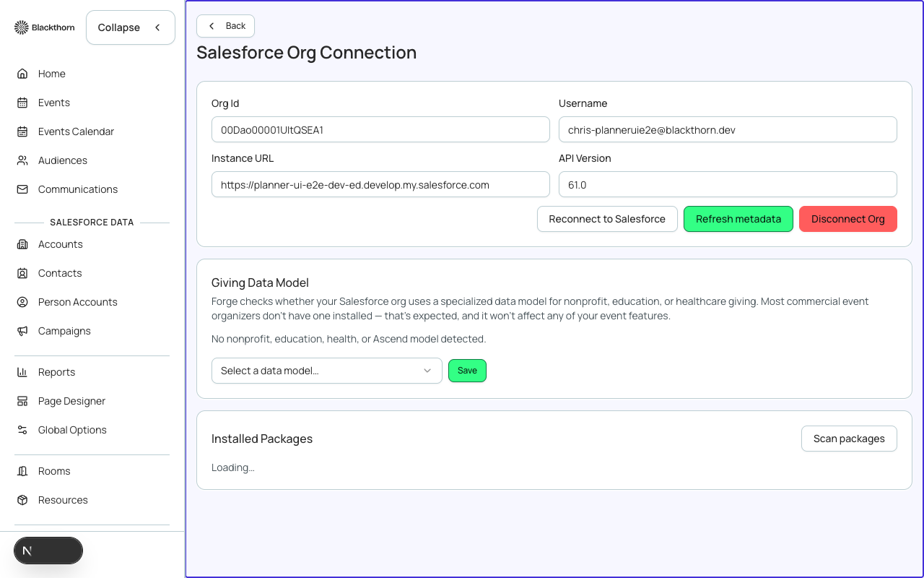This screenshot has width=924, height=578.
Task: Click the Page Designer layout icon
Action: coord(22,401)
